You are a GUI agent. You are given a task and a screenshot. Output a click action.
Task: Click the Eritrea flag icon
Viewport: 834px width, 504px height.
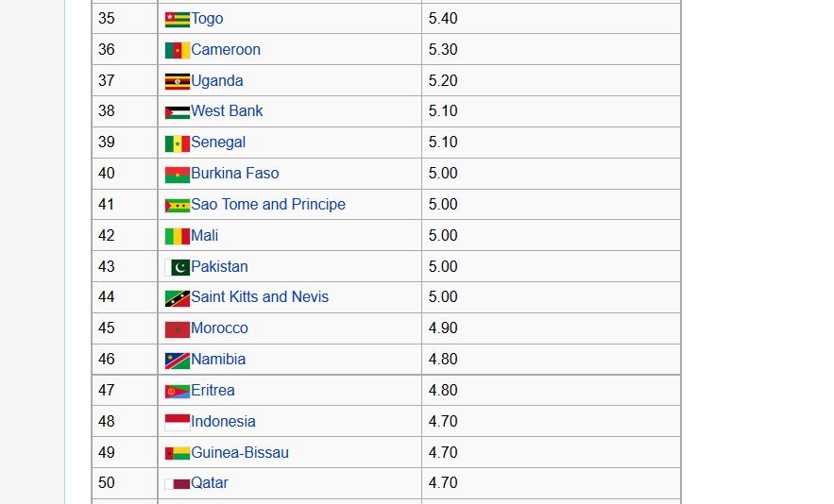pos(177,391)
